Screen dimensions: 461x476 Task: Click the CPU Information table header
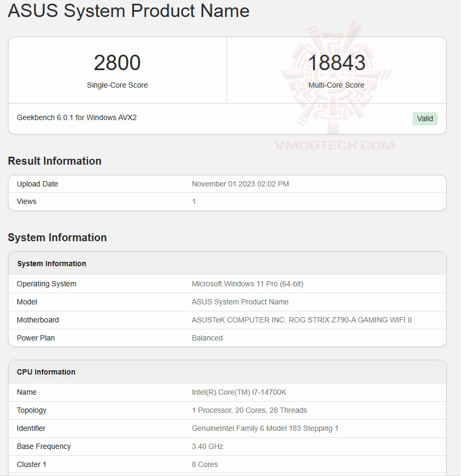click(46, 372)
